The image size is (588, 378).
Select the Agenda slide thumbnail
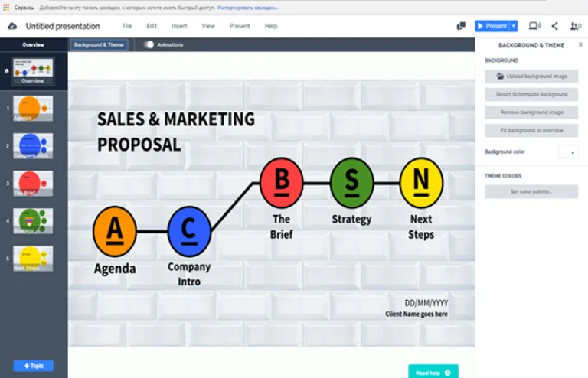point(33,108)
